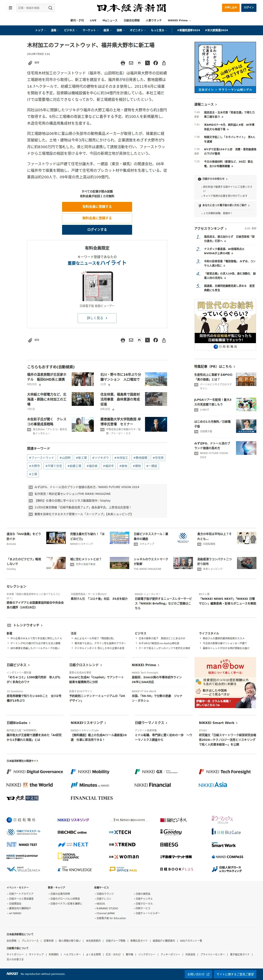Click the orange お申し込み button
263x980 pixels.
[230, 8]
